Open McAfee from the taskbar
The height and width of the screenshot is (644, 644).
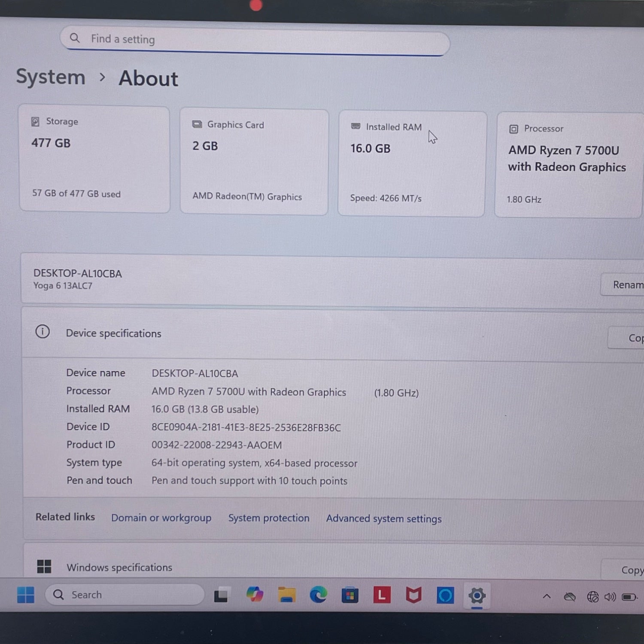coord(413,595)
